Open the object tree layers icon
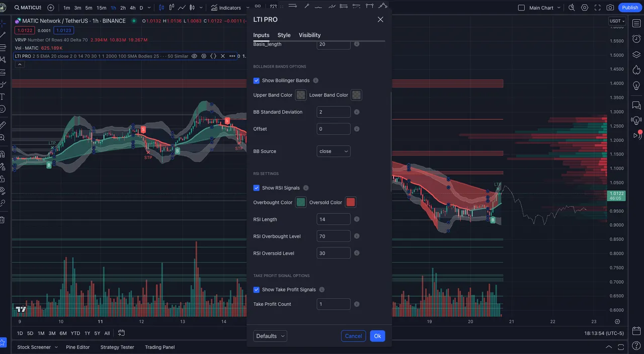Viewport: 644px width, 354px height. [x=636, y=55]
